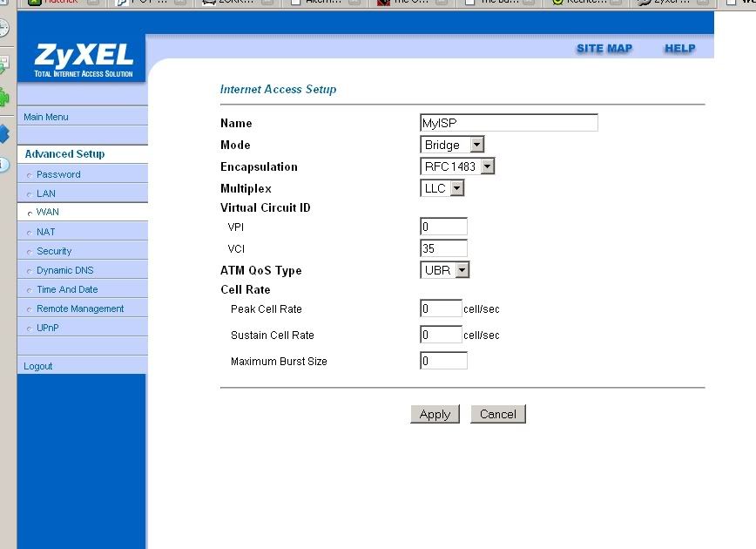Click the Name text field
This screenshot has height=549, width=756.
(x=509, y=123)
